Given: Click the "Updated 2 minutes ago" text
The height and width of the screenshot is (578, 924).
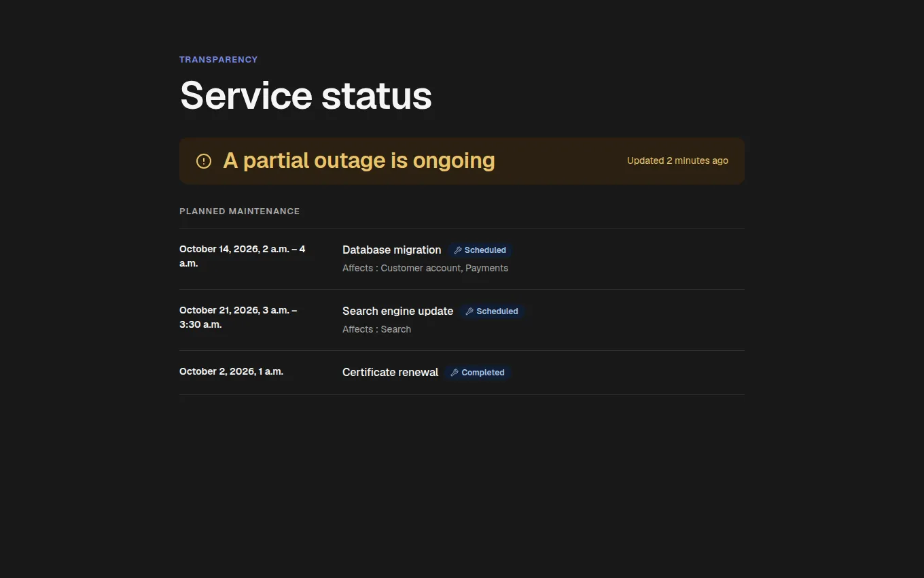Looking at the screenshot, I should point(677,161).
